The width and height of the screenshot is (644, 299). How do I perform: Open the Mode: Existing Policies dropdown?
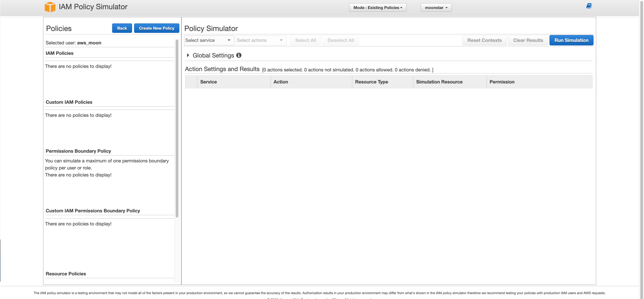point(378,8)
